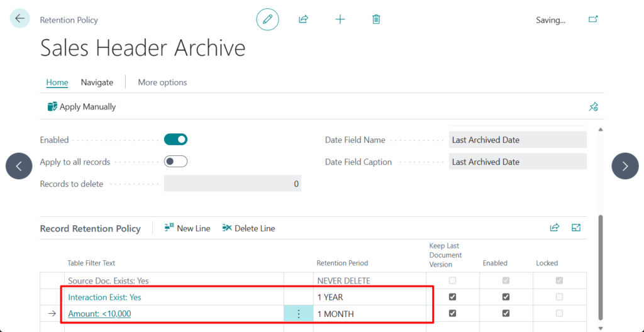The width and height of the screenshot is (644, 332).
Task: Click New Line button
Action: point(187,228)
